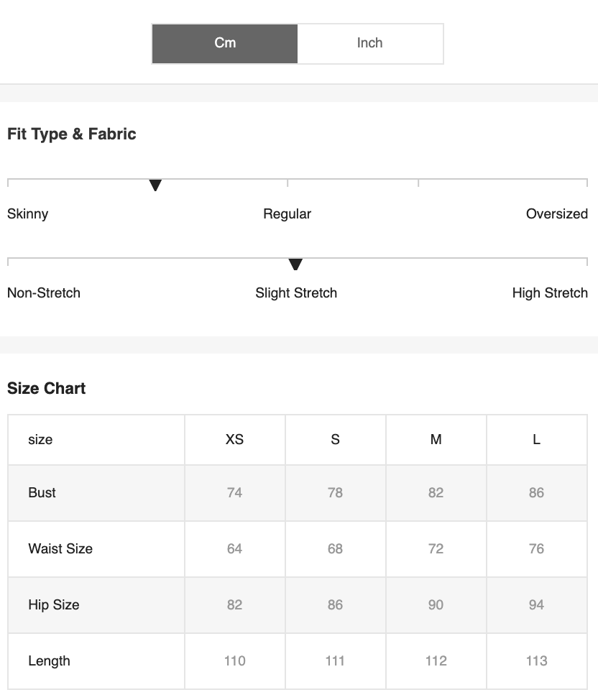Switch units to Cm
This screenshot has height=700, width=598.
point(225,44)
